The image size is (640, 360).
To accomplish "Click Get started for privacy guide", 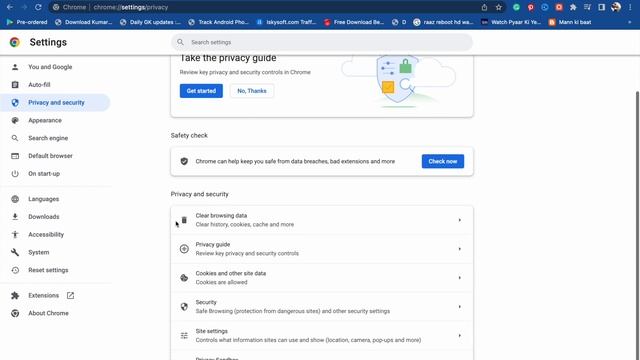I will 201,91.
